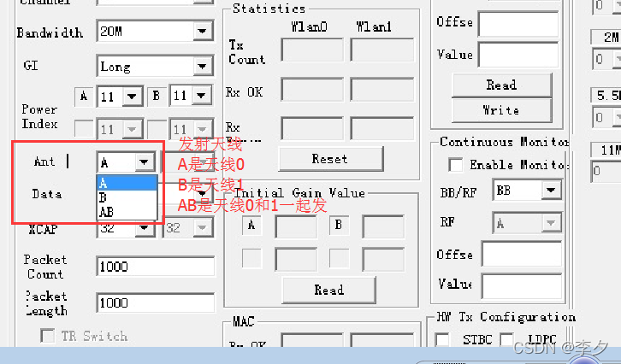Toggle the LDPC checkbox
The image size is (621, 364).
click(x=507, y=339)
